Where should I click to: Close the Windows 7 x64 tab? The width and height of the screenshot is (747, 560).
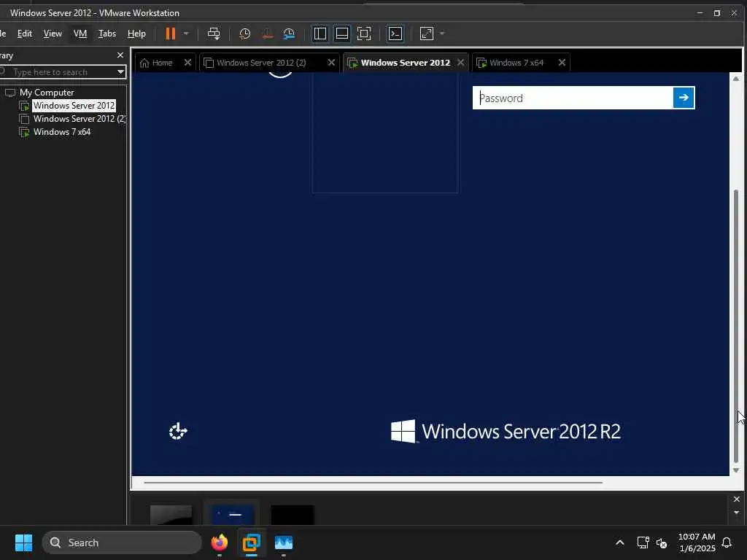coord(562,63)
